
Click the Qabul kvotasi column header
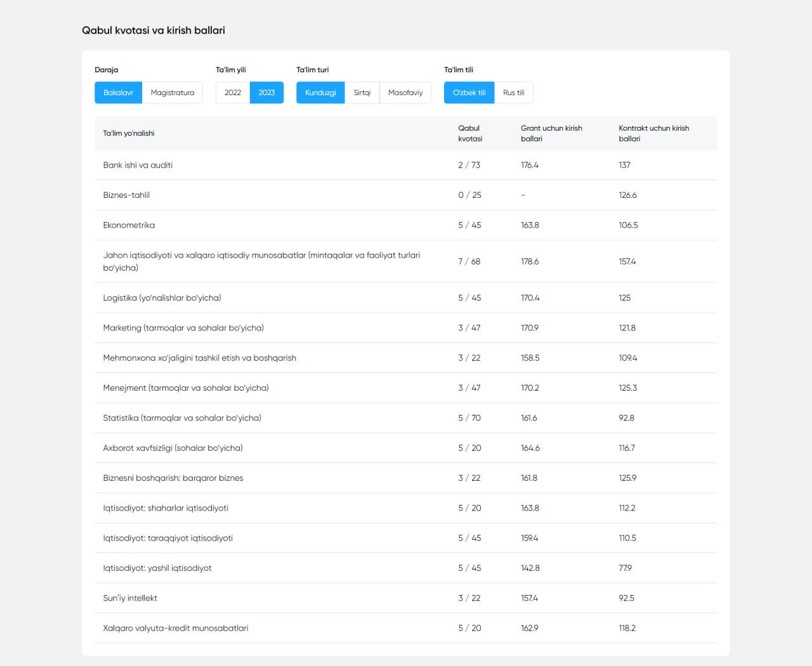(x=470, y=133)
